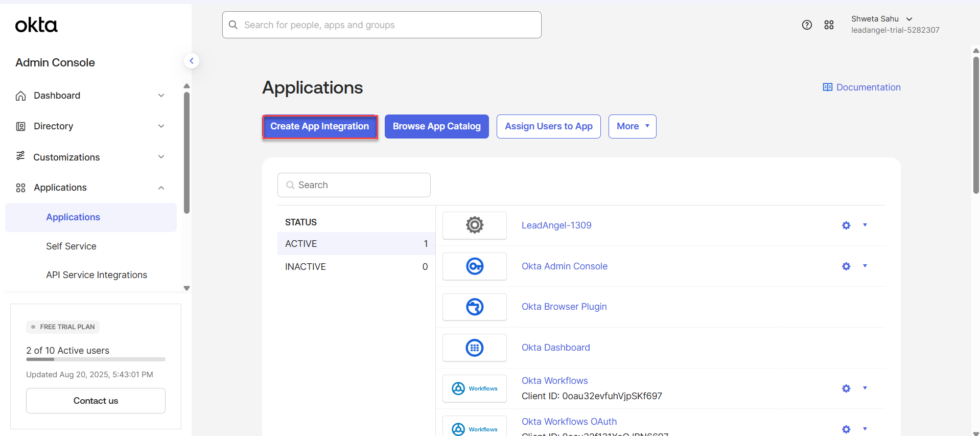The image size is (980, 436).
Task: Open the LeadAngel-1309 application link
Action: (556, 225)
